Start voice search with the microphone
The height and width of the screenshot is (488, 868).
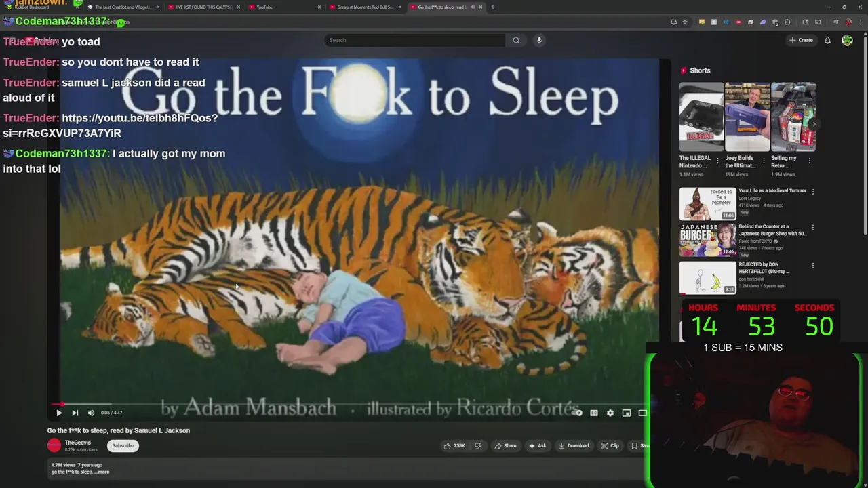pos(539,40)
